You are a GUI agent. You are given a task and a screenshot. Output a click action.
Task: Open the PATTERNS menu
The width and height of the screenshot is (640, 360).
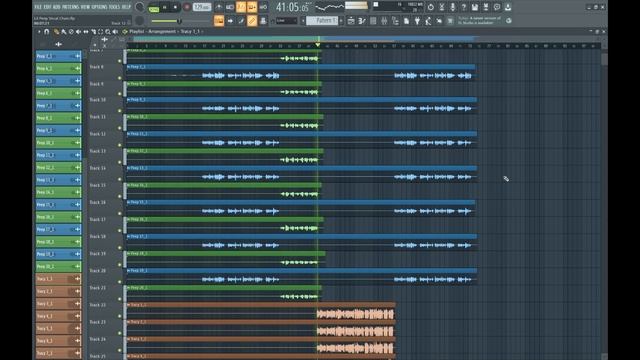click(70, 7)
